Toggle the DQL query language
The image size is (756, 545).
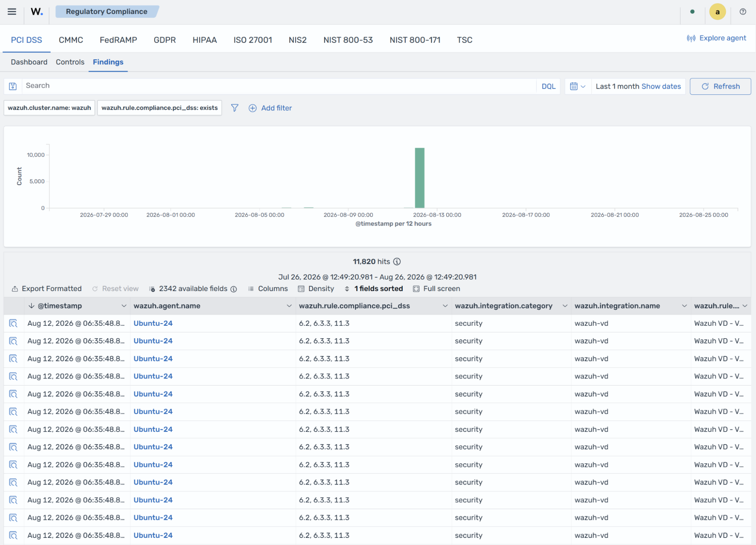click(548, 87)
